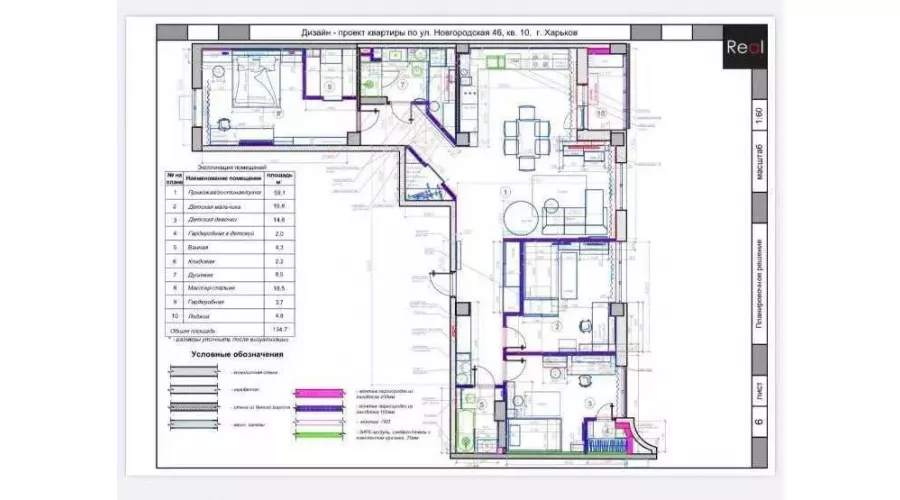This screenshot has height=500, width=900.
Task: Click total area value 134.7 in table
Action: coord(280,330)
